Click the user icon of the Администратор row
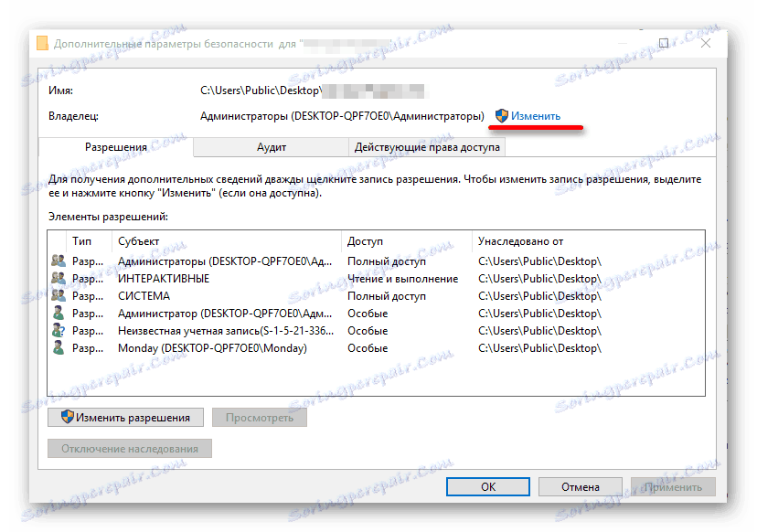The height and width of the screenshot is (532, 757). (x=59, y=314)
